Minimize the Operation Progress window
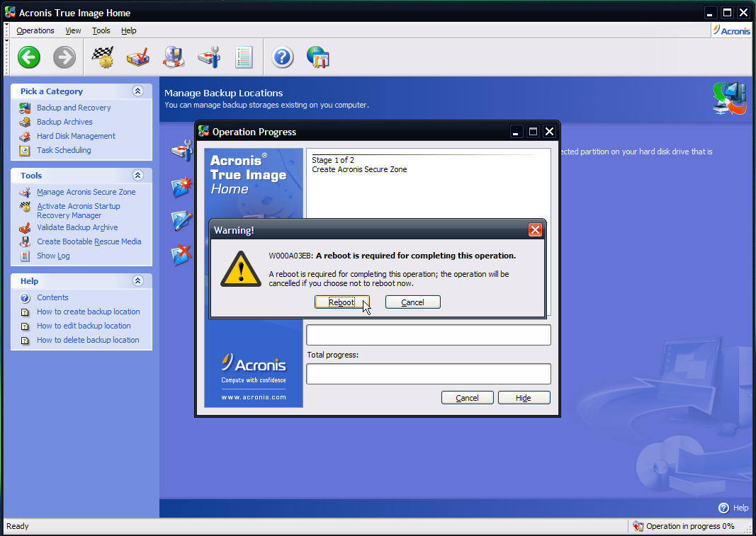This screenshot has height=536, width=756. pyautogui.click(x=516, y=132)
